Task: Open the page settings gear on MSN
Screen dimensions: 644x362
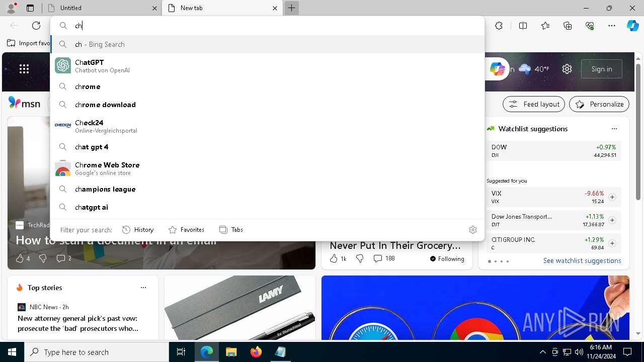Action: (567, 69)
